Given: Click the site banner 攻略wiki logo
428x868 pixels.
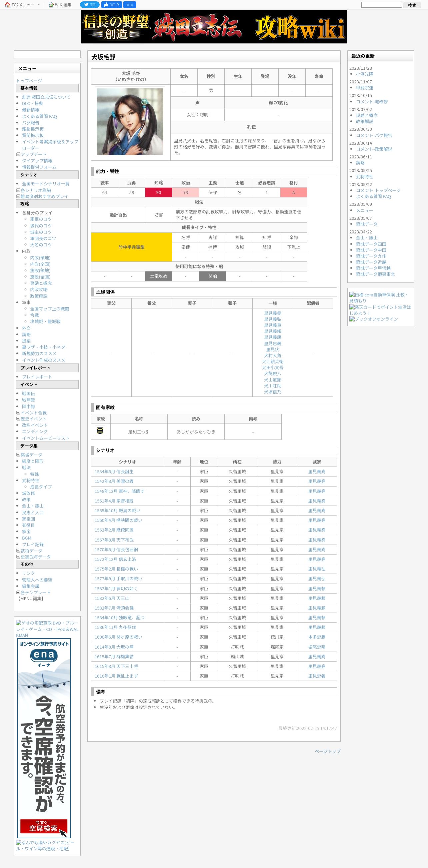Looking at the screenshot, I should [x=214, y=27].
